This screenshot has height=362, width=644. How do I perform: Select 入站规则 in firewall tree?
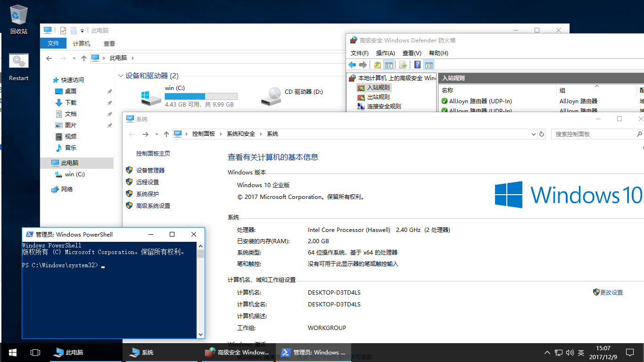pos(379,87)
